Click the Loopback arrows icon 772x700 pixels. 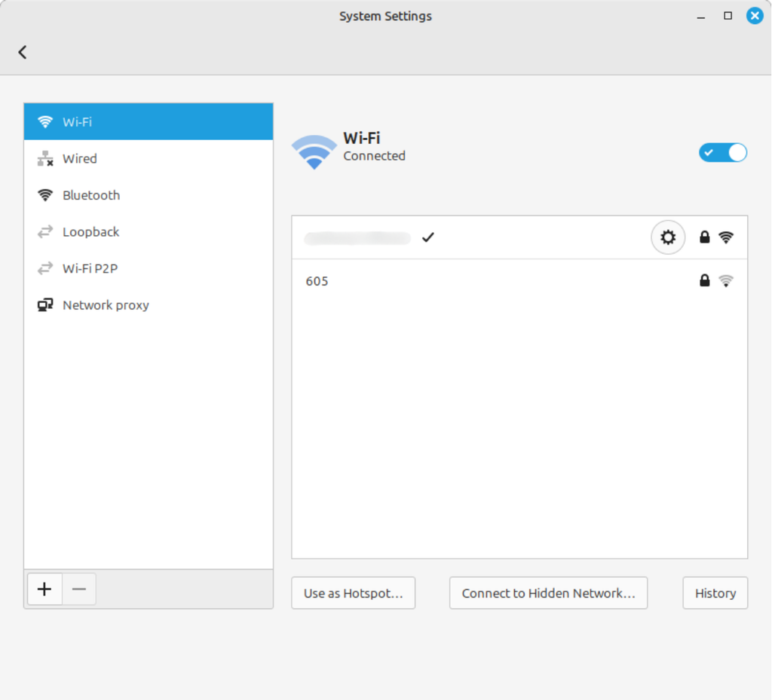point(45,231)
